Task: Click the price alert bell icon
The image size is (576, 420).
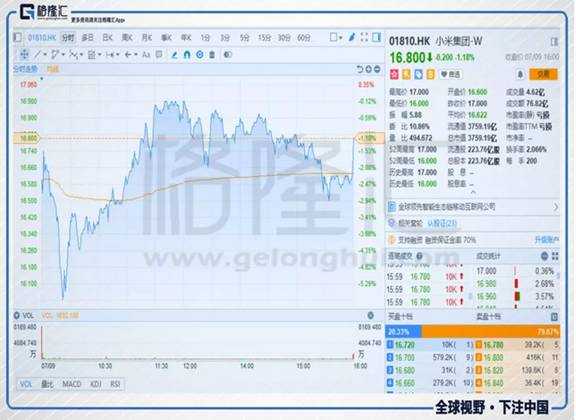Action: point(520,74)
